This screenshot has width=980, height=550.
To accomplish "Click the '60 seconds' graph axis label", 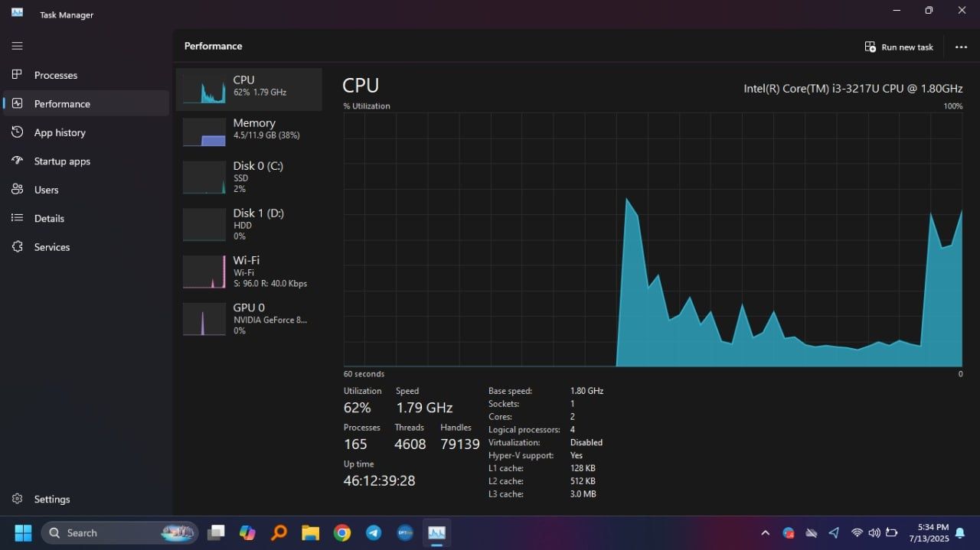I will 364,374.
